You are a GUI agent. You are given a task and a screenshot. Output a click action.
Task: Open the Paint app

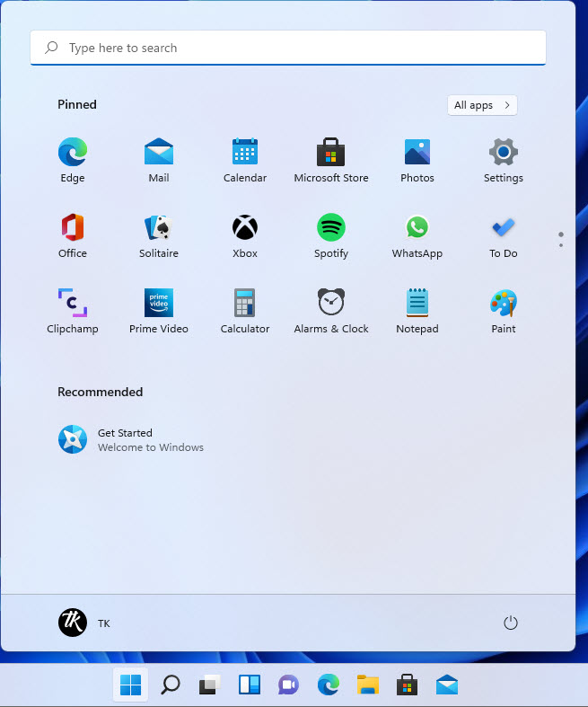click(x=504, y=311)
